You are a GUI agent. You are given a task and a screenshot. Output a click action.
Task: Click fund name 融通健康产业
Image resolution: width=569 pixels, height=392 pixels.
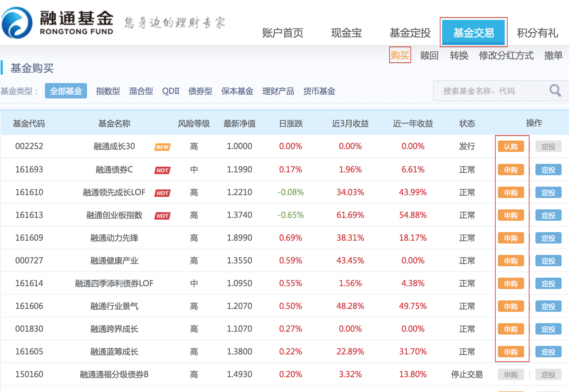point(114,261)
